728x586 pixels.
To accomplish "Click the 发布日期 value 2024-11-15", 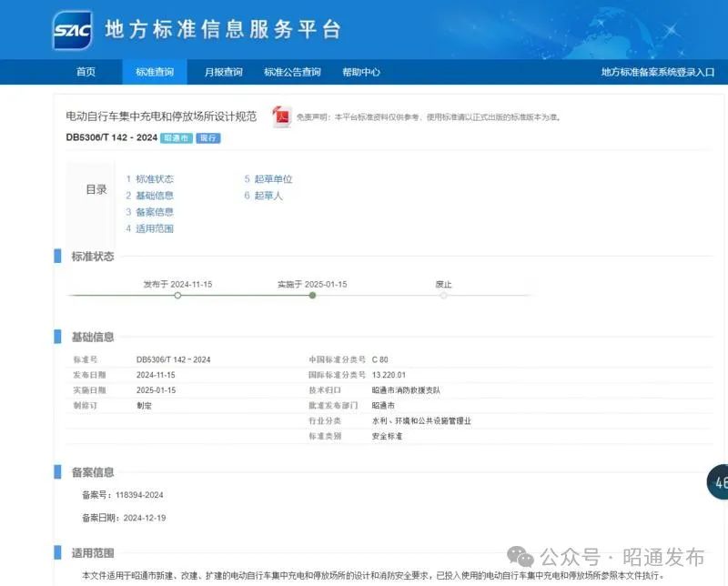I will (x=156, y=375).
